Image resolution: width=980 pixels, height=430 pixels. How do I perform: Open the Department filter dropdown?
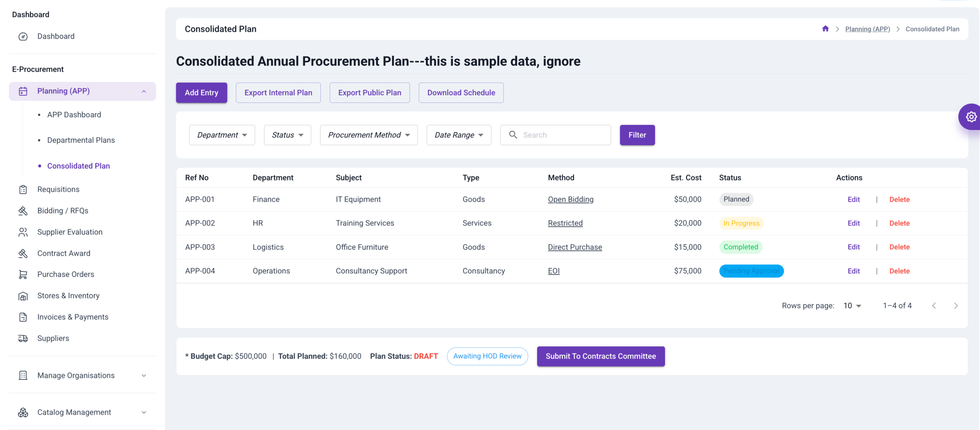click(x=222, y=135)
